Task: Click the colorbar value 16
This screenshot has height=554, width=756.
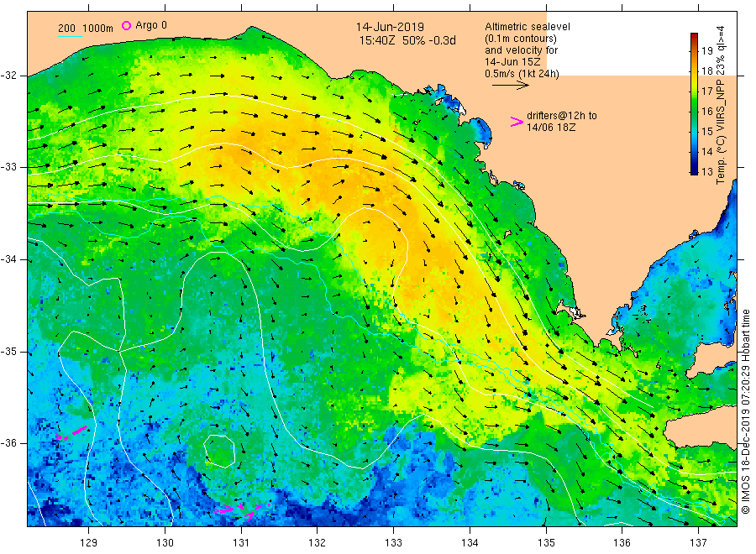Action: 706,112
